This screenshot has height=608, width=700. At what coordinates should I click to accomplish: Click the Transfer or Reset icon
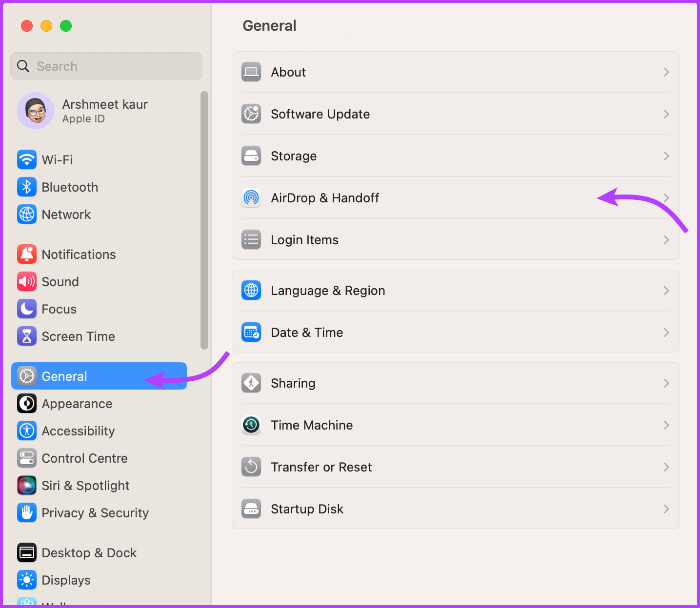(251, 467)
